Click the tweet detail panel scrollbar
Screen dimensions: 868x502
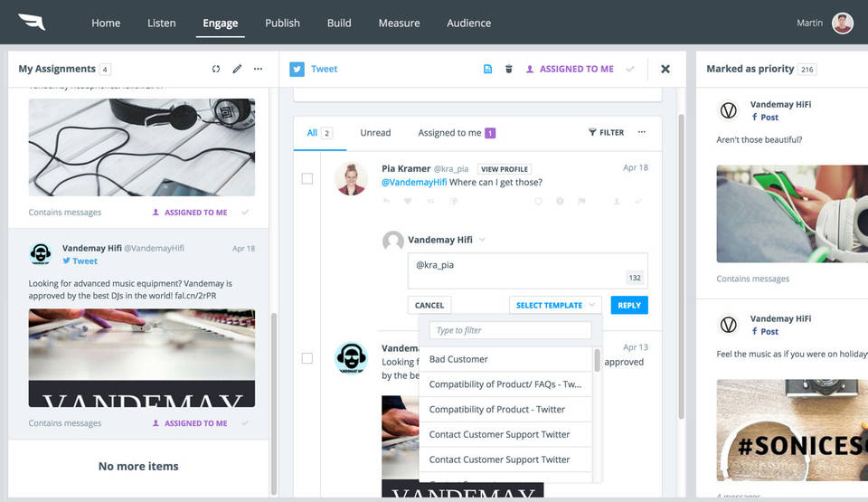coord(681,266)
